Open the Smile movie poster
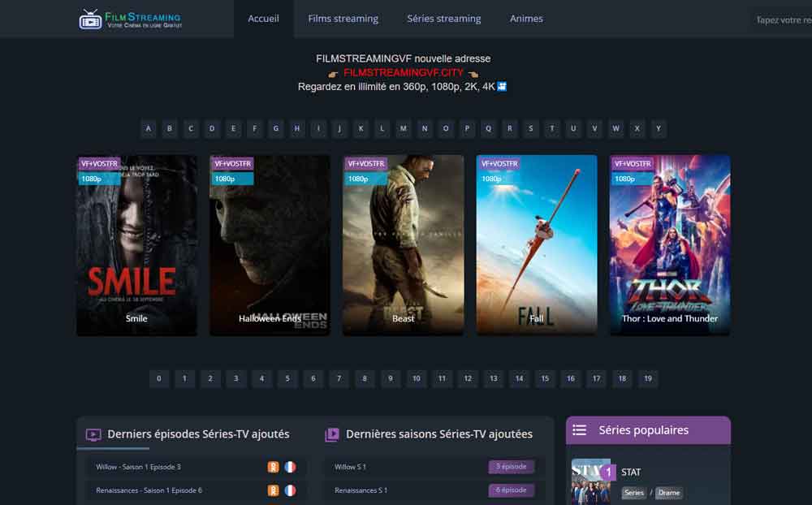 coord(136,245)
